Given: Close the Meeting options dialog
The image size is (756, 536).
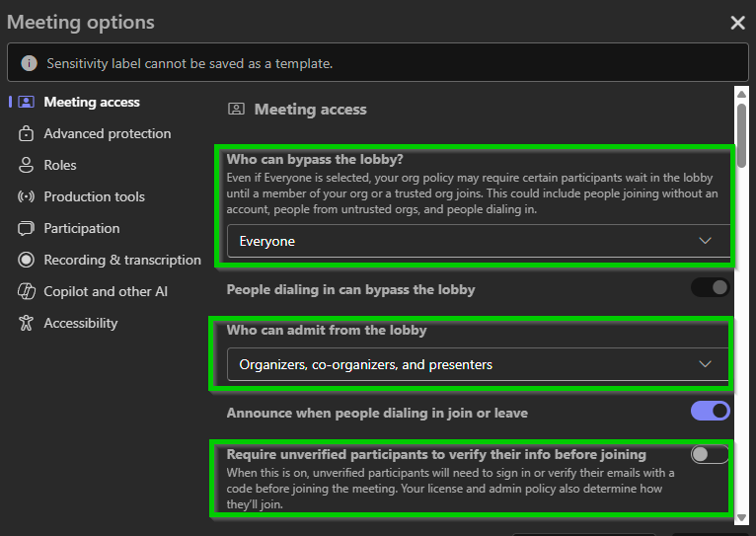Looking at the screenshot, I should [737, 23].
